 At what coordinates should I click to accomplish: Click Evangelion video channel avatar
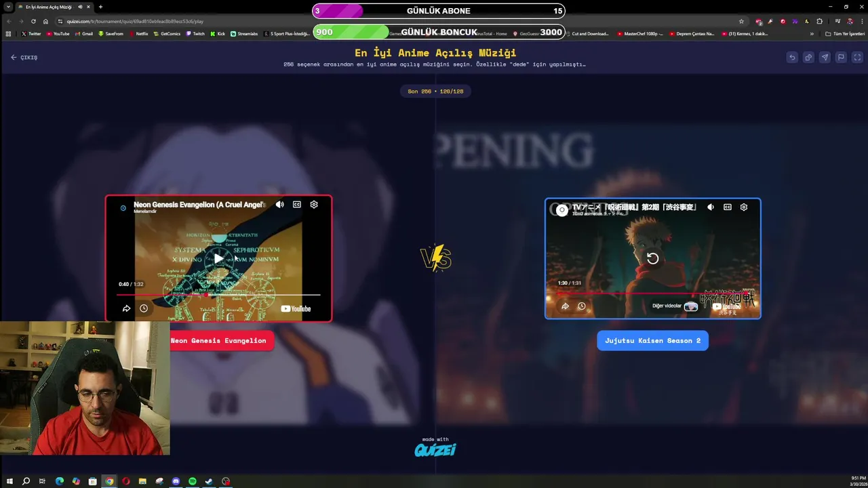pyautogui.click(x=123, y=207)
